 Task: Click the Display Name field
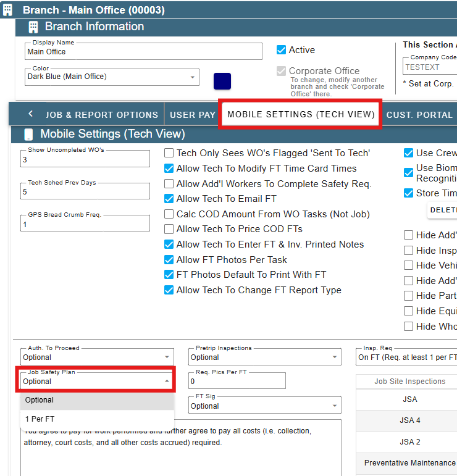pos(143,51)
